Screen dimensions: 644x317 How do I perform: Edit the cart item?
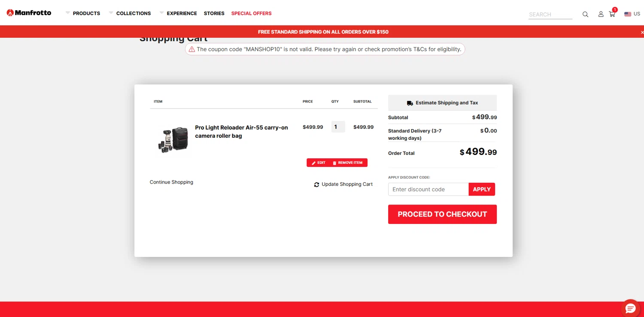319,163
